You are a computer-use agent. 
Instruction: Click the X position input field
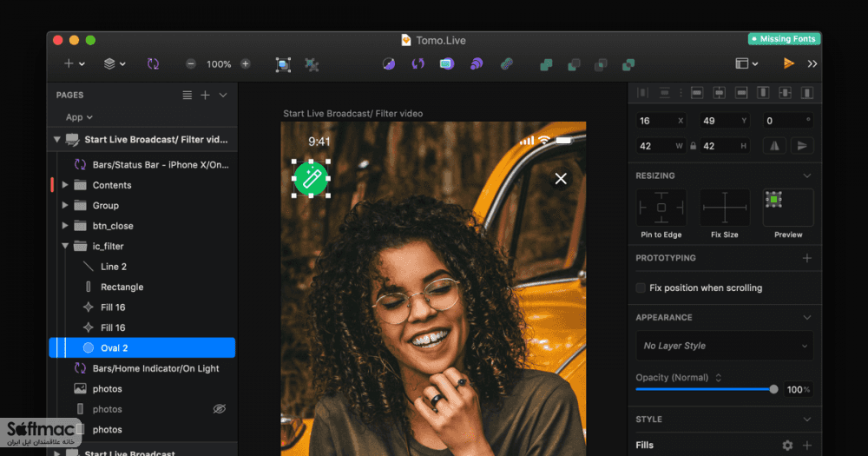pos(661,121)
